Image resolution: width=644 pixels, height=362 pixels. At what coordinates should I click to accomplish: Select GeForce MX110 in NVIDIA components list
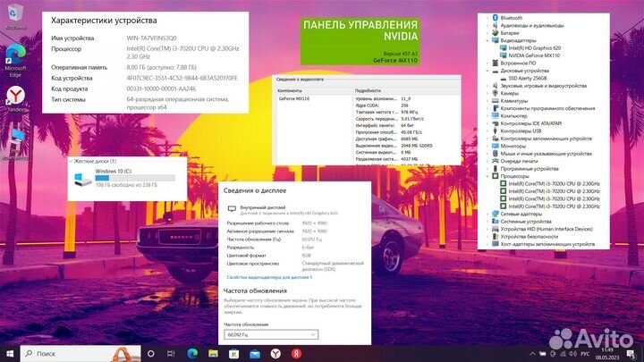click(294, 98)
